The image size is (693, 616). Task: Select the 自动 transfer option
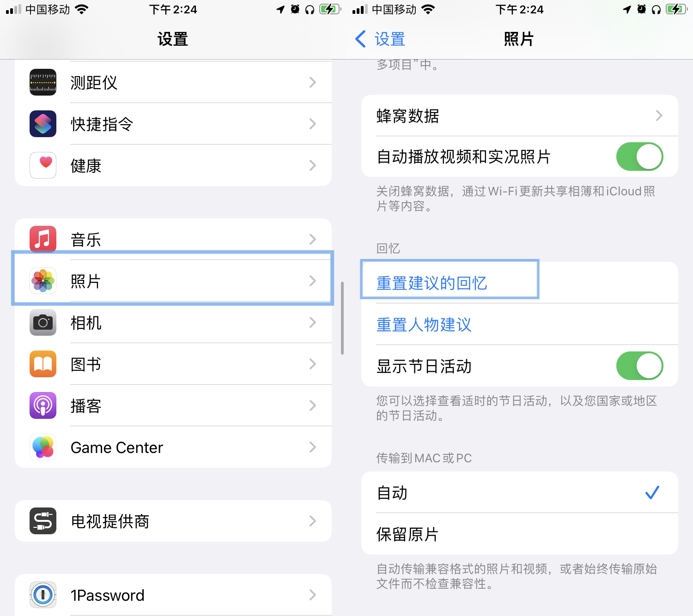click(520, 492)
